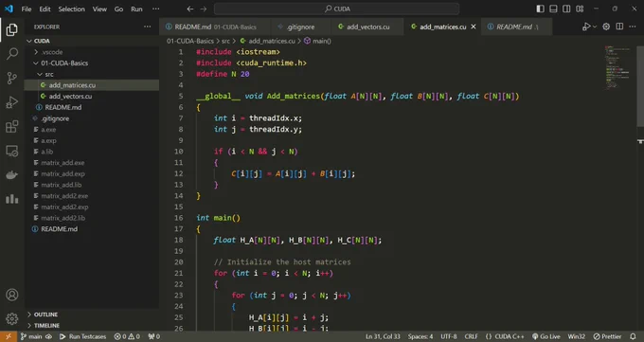This screenshot has width=644, height=342.
Task: Open the menu bar overflow ellipsis
Action: 155,9
